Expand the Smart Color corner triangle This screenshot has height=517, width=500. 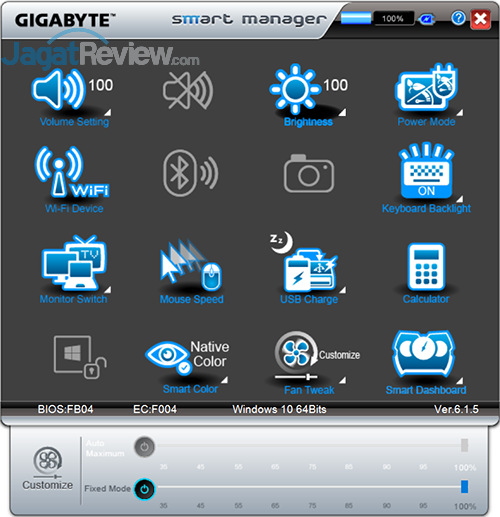tap(225, 379)
